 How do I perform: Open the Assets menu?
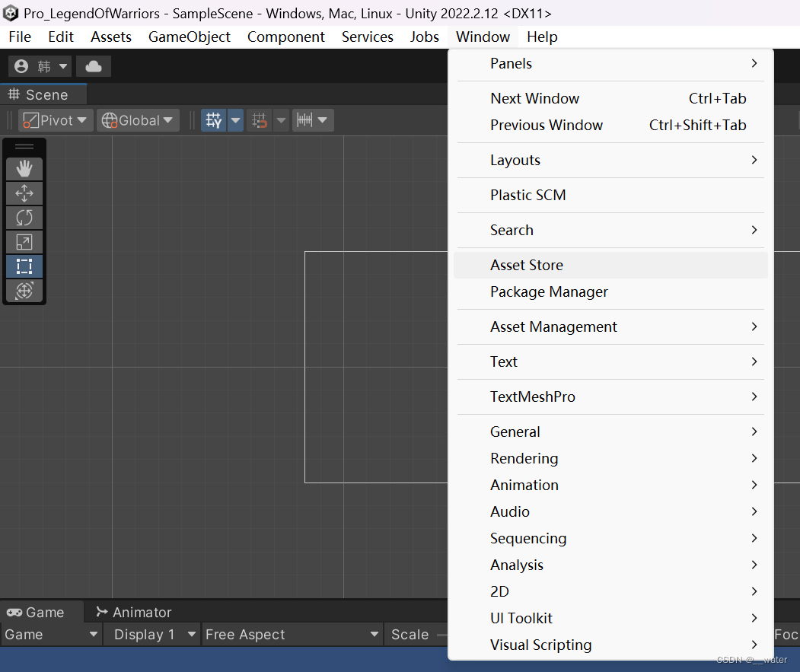(111, 37)
